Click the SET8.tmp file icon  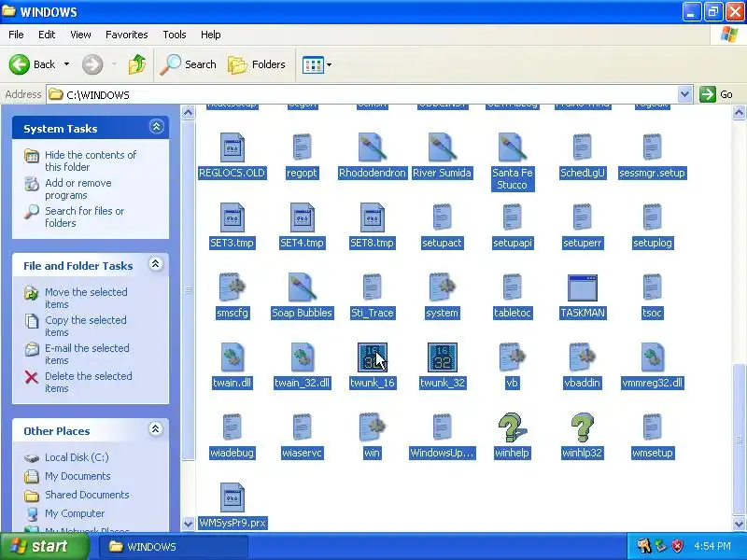click(x=372, y=217)
